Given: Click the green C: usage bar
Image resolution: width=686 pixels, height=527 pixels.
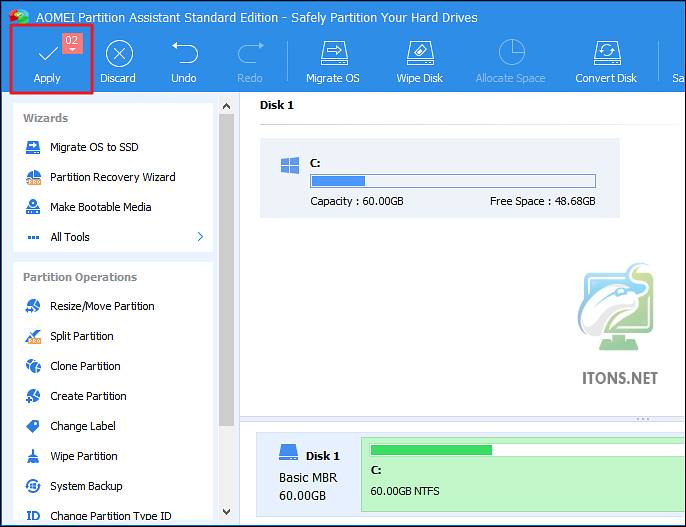Looking at the screenshot, I should pos(527,450).
